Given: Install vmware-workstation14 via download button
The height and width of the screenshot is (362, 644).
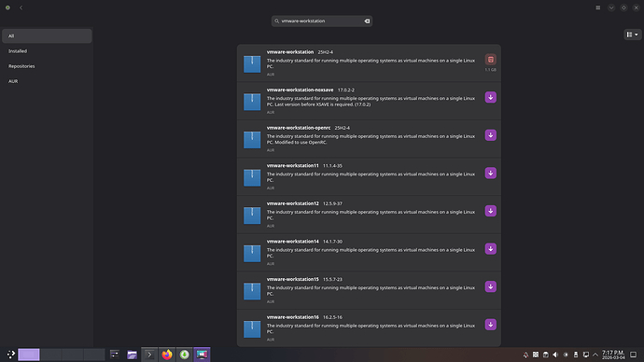Looking at the screenshot, I should [x=490, y=249].
